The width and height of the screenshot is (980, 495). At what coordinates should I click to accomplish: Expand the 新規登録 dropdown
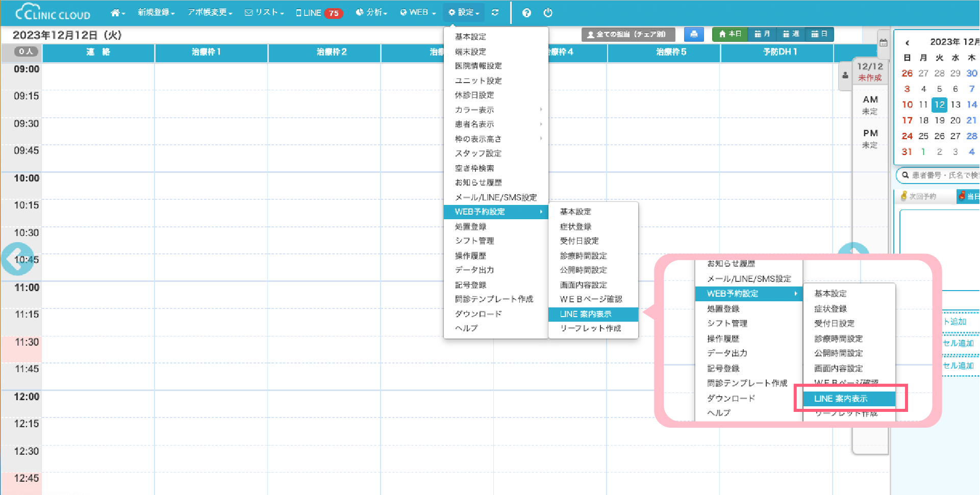click(156, 13)
